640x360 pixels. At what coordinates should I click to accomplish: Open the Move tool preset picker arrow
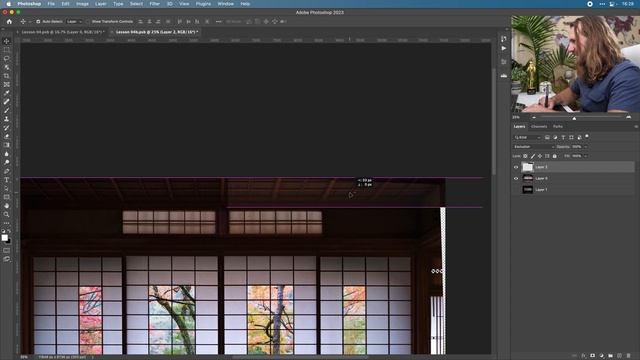tap(29, 22)
